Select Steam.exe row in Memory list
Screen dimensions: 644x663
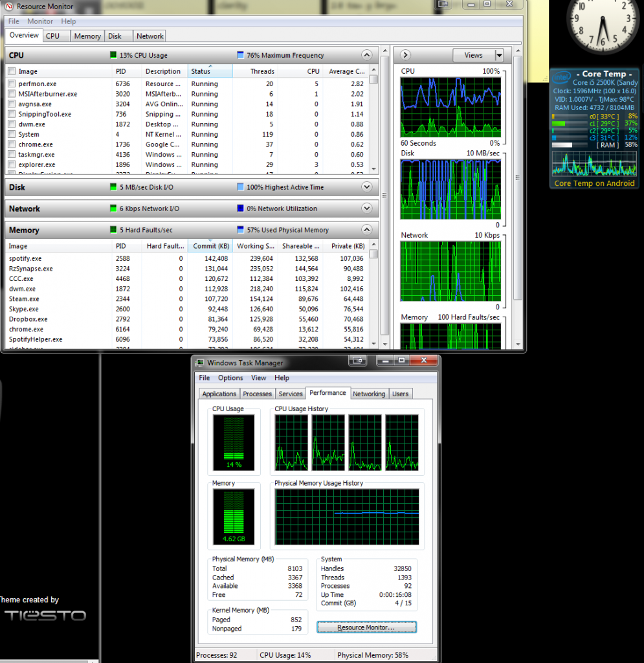pyautogui.click(x=187, y=299)
